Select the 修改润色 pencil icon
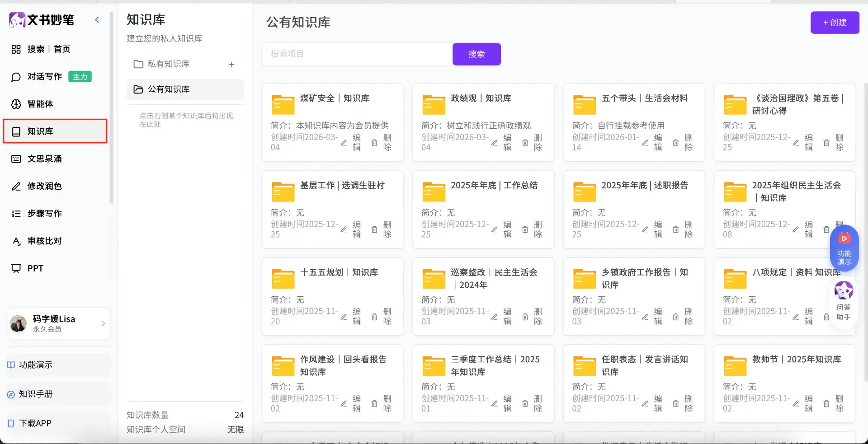Screen dimensions: 868x444 (x=16, y=186)
